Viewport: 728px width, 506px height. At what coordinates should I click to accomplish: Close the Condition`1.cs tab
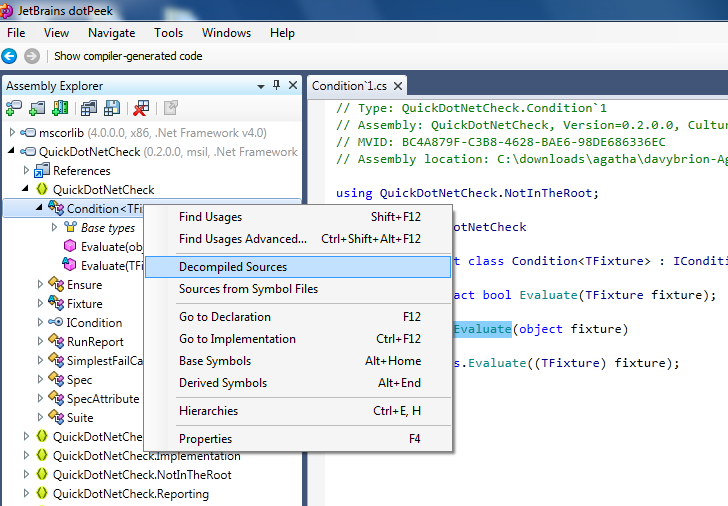398,86
